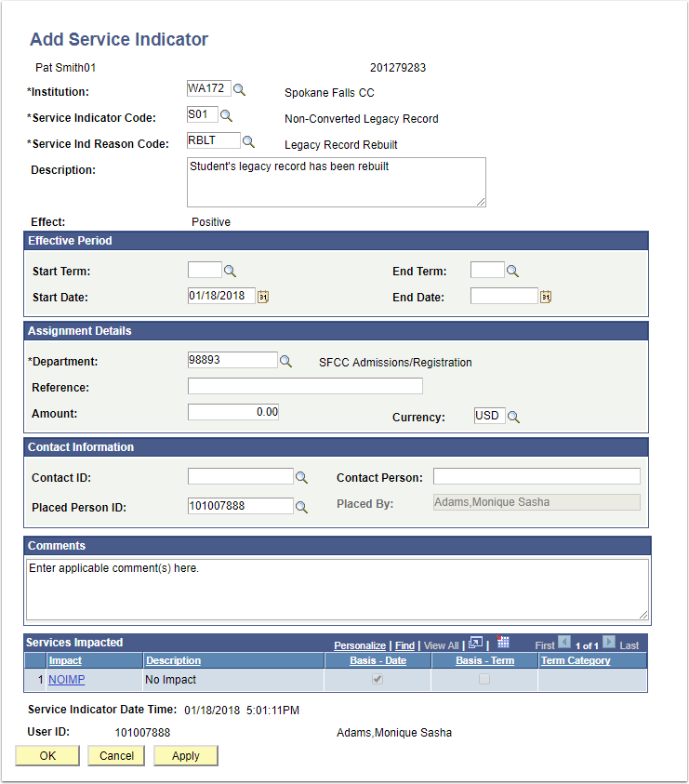This screenshot has width=689, height=784.
Task: Click the Reference input field
Action: [x=305, y=386]
